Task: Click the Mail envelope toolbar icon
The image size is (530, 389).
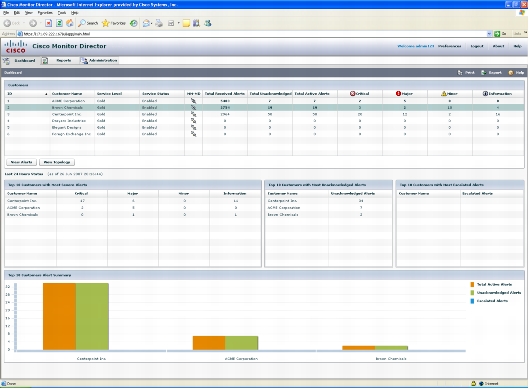Action: 146,23
